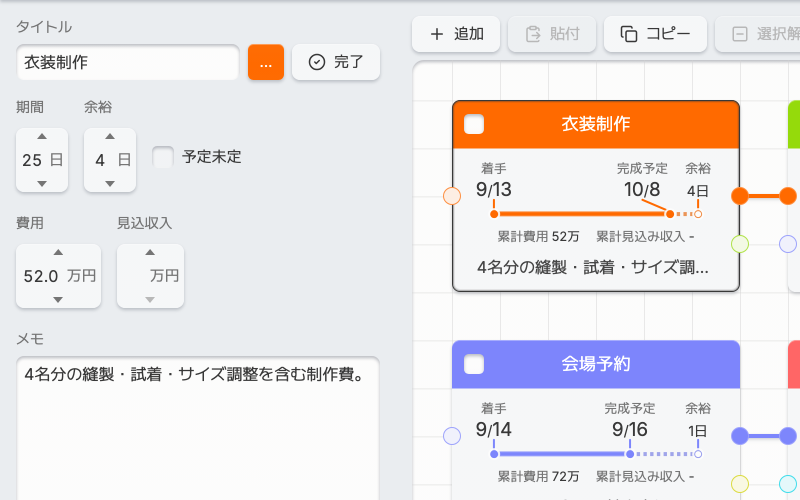Image resolution: width=800 pixels, height=500 pixels.
Task: Click the plus icon on 追加 button
Action: click(x=437, y=34)
